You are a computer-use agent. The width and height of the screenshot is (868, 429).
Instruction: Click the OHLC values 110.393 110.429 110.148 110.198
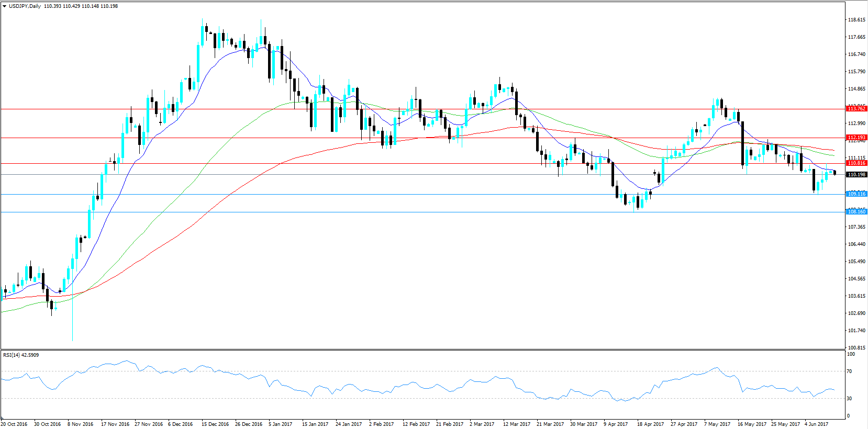(81, 6)
